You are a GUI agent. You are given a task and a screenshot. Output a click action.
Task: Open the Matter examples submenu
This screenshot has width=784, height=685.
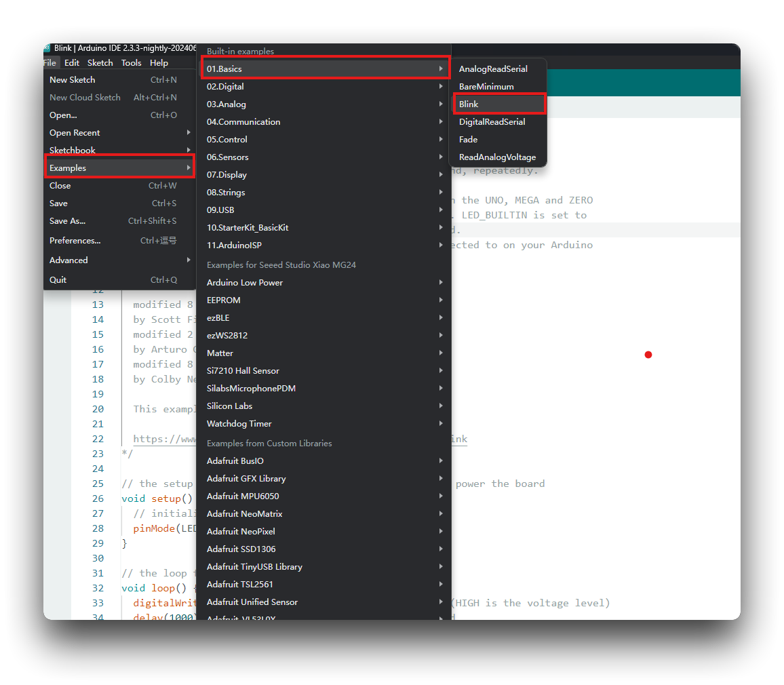tap(324, 353)
